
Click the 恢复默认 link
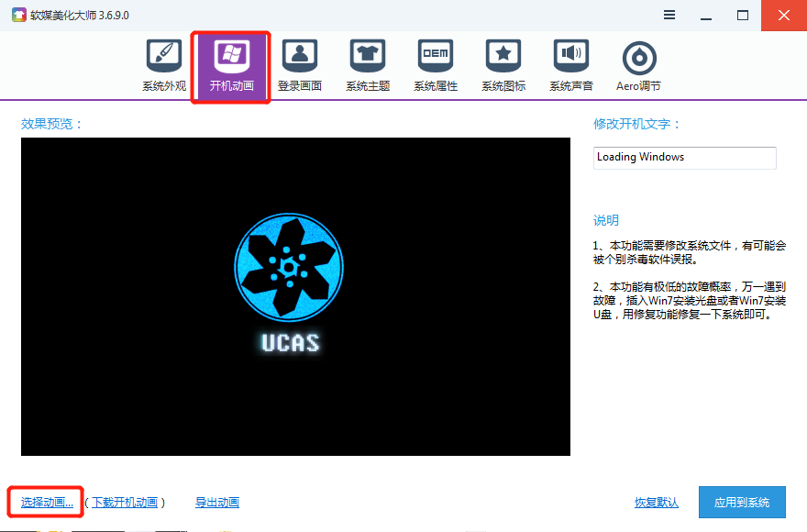657,503
